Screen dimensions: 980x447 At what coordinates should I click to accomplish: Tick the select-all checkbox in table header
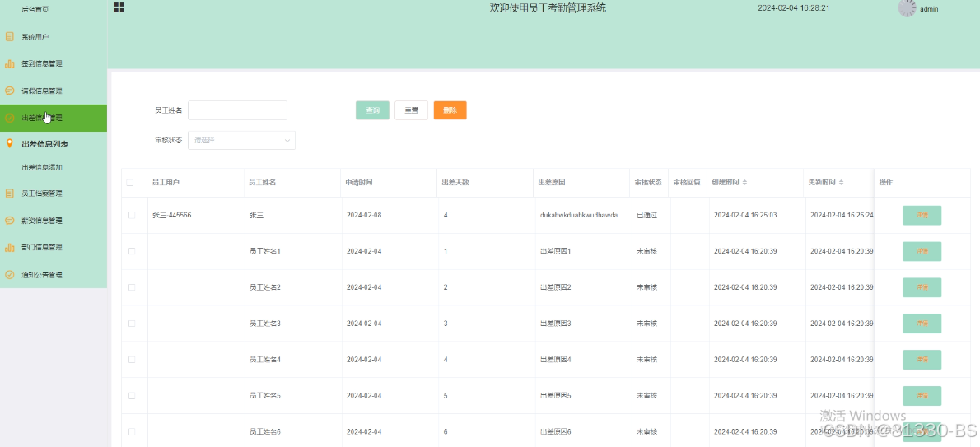click(x=130, y=183)
